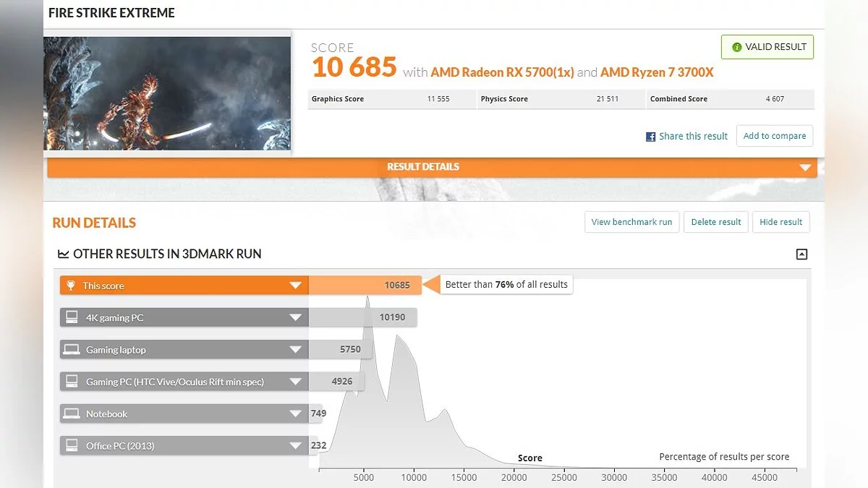Click the 4K gaming PC monitor icon
Viewport: 868px width, 488px height.
(x=72, y=317)
